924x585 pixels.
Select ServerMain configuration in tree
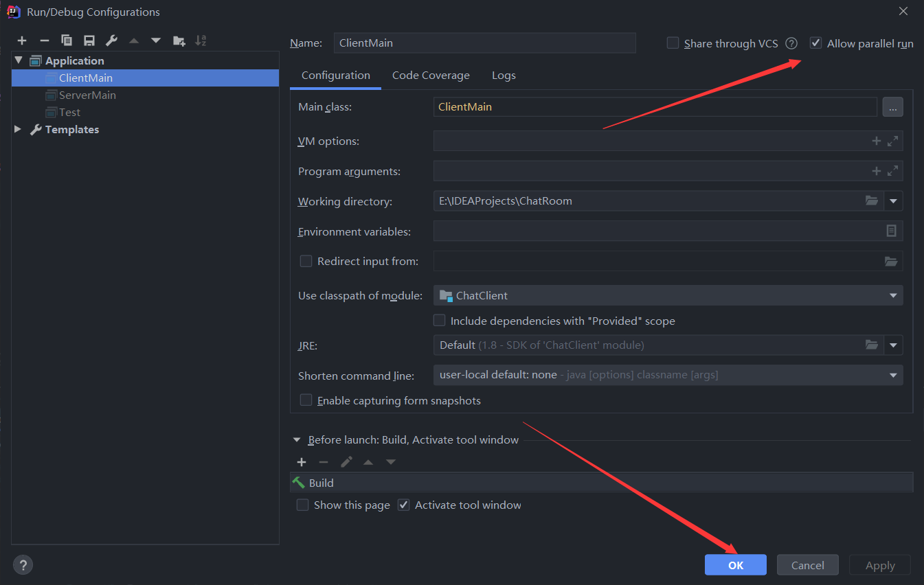(145, 95)
